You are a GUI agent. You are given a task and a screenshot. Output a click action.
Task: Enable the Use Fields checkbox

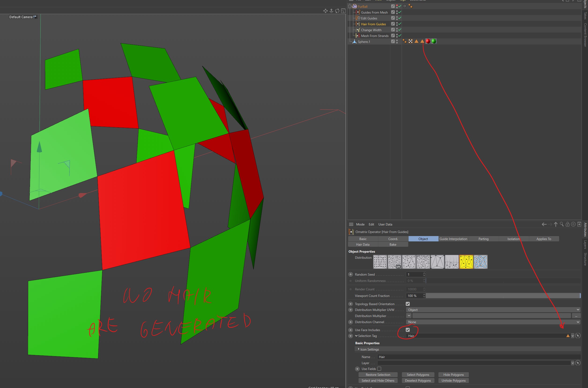pos(379,369)
